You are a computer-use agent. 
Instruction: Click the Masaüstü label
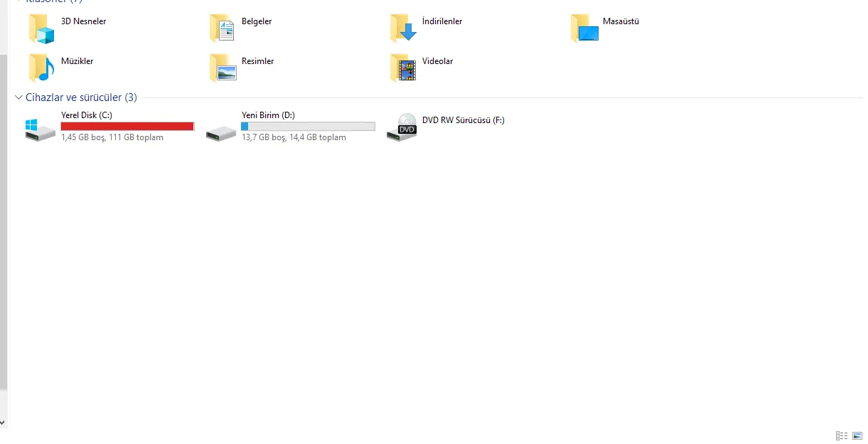[x=621, y=21]
